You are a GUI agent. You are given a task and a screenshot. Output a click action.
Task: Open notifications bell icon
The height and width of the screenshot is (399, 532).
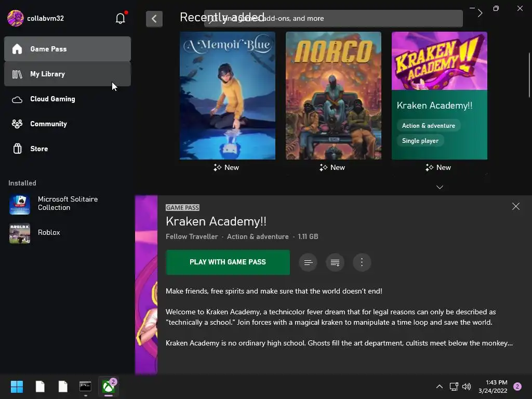coord(121,18)
